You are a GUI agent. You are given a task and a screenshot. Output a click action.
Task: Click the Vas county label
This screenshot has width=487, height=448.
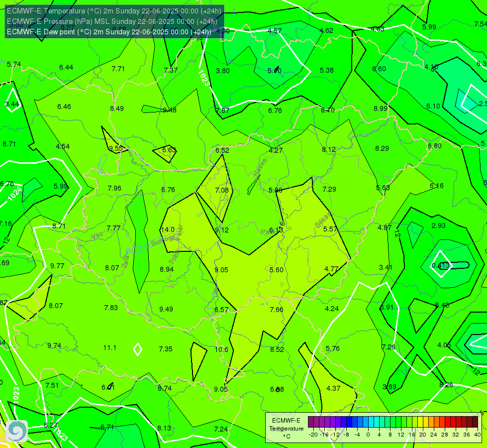(x=97, y=235)
